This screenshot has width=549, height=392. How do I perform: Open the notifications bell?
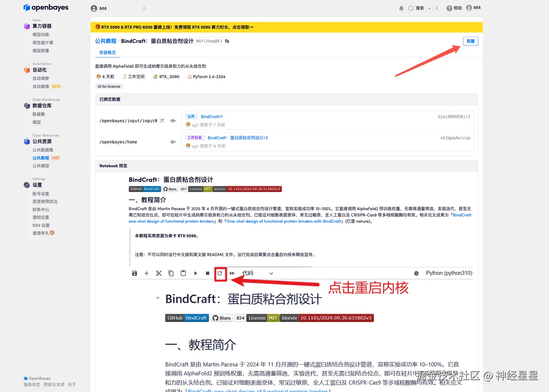tap(401, 8)
